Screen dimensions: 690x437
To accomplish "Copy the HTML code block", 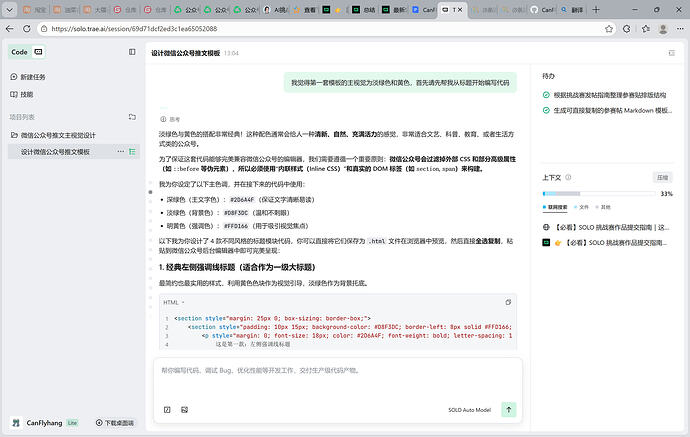I will (x=508, y=301).
